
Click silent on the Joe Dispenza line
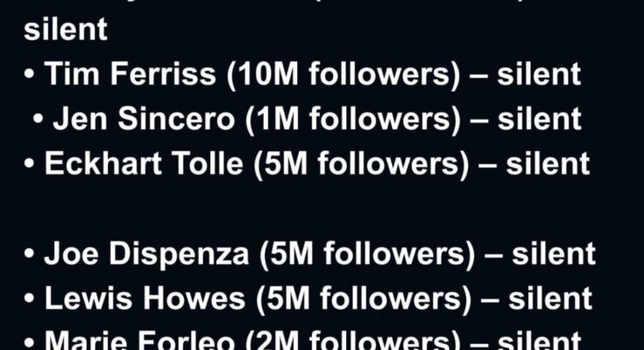pos(554,254)
